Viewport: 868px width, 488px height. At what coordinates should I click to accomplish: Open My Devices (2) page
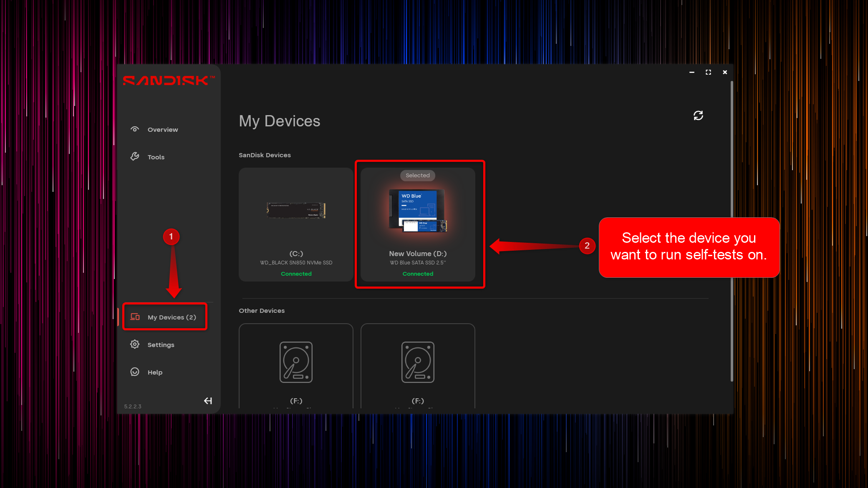pyautogui.click(x=165, y=317)
